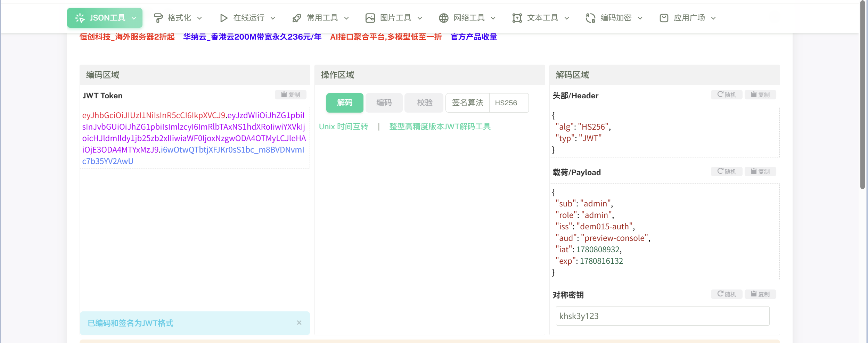The image size is (868, 343).
Task: Open the 恒创科技 海外服务器 ad link
Action: coord(127,37)
